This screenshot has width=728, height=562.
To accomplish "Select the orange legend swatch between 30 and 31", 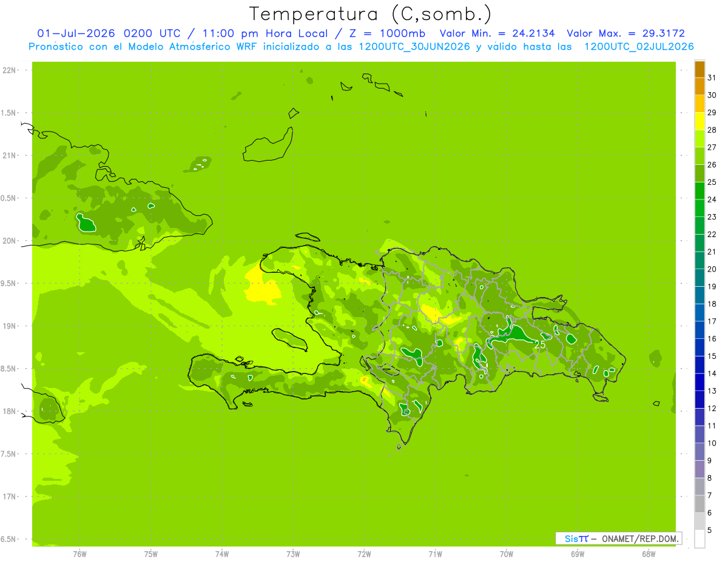I will pyautogui.click(x=699, y=86).
